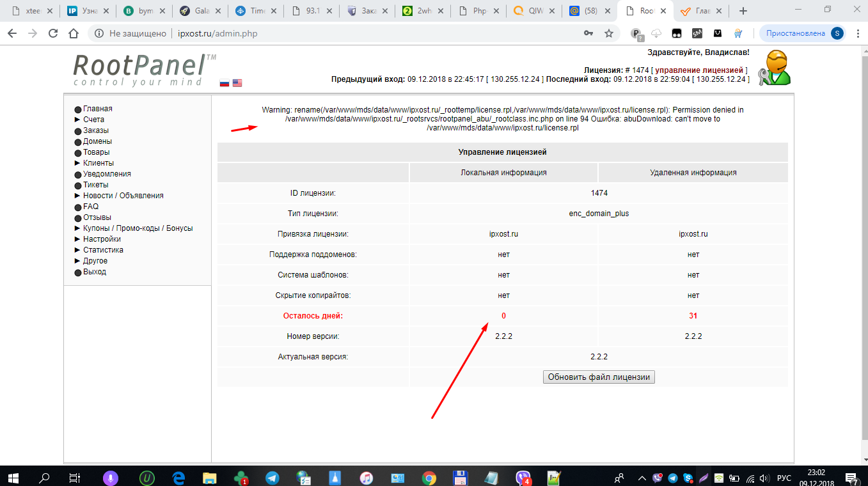
Task: Expand the Клиенты sidebar section
Action: 98,163
